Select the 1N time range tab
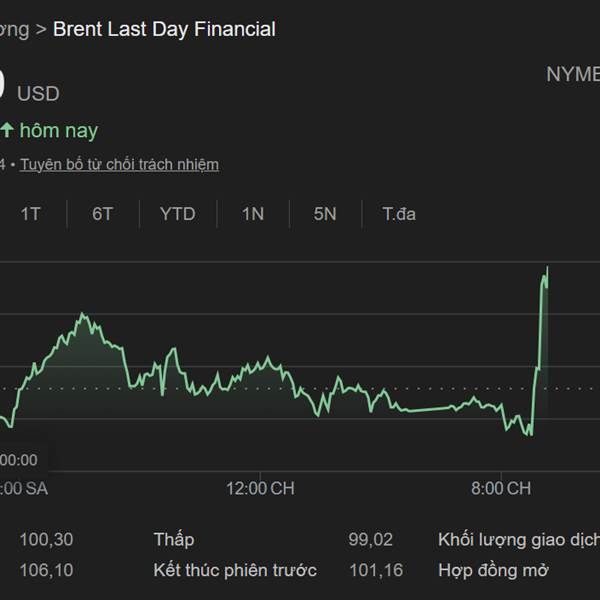Image resolution: width=600 pixels, height=600 pixels. pyautogui.click(x=253, y=214)
